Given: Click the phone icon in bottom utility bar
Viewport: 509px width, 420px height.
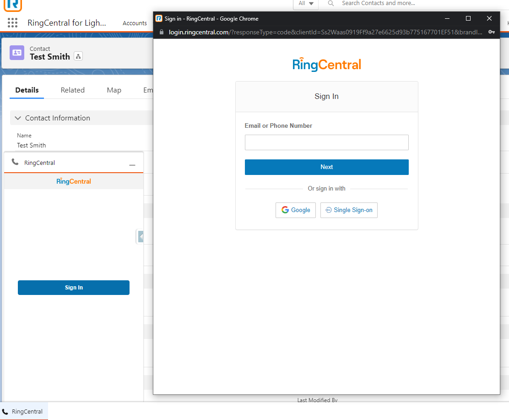Looking at the screenshot, I should [5, 412].
